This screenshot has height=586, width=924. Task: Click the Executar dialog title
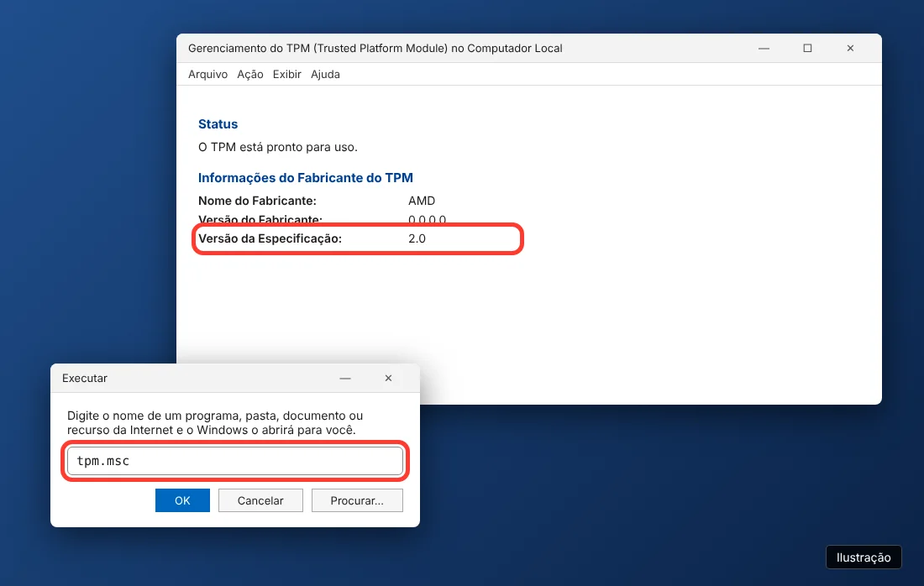click(x=85, y=378)
